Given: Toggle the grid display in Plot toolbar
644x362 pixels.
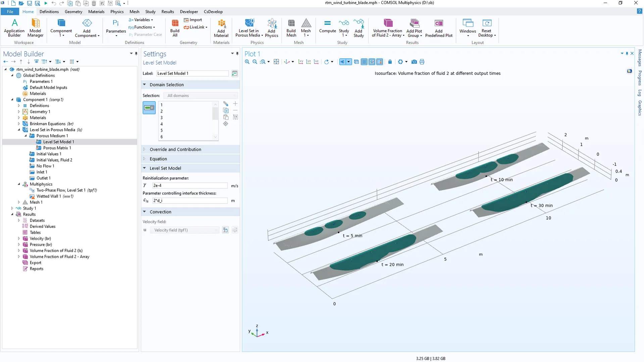Looking at the screenshot, I should click(364, 62).
